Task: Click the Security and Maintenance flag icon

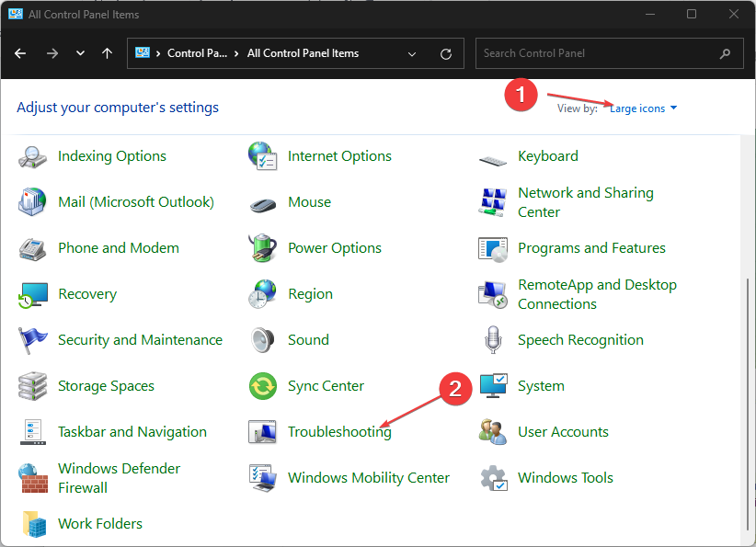Action: pyautogui.click(x=33, y=340)
